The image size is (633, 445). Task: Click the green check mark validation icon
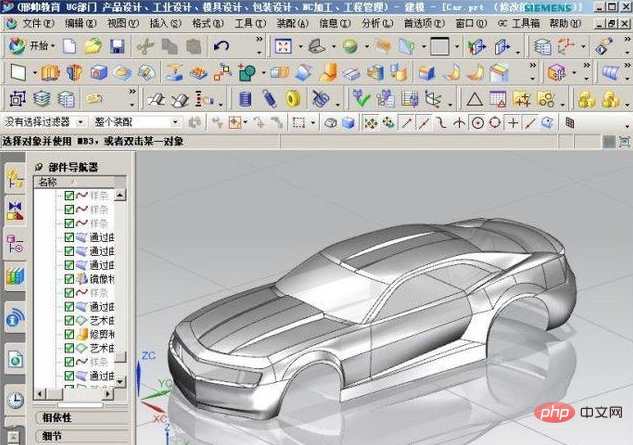(x=361, y=99)
